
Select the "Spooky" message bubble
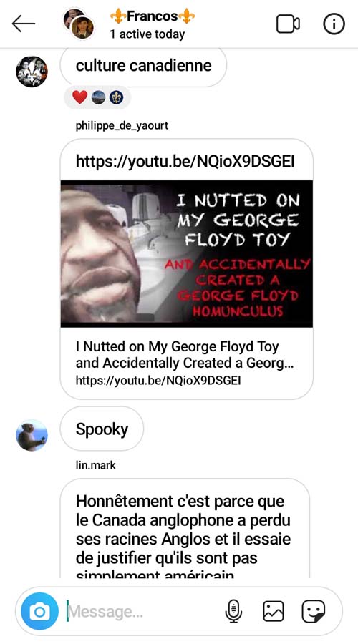click(102, 429)
